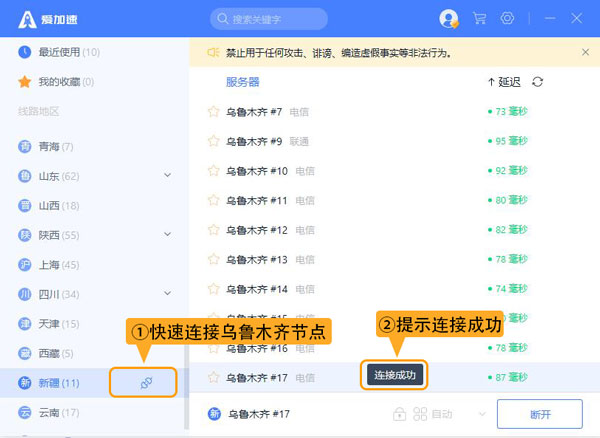The height and width of the screenshot is (438, 600).
Task: Click the lock icon in bottom bar
Action: [x=399, y=414]
